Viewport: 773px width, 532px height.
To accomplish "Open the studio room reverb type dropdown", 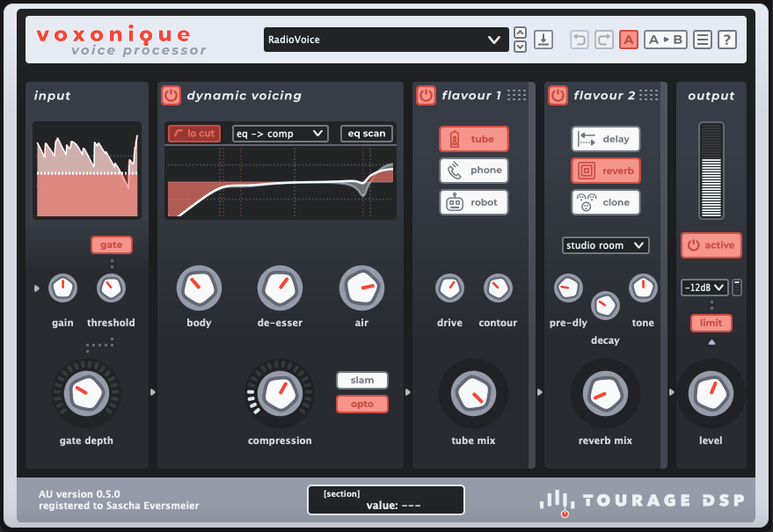I will click(x=606, y=245).
